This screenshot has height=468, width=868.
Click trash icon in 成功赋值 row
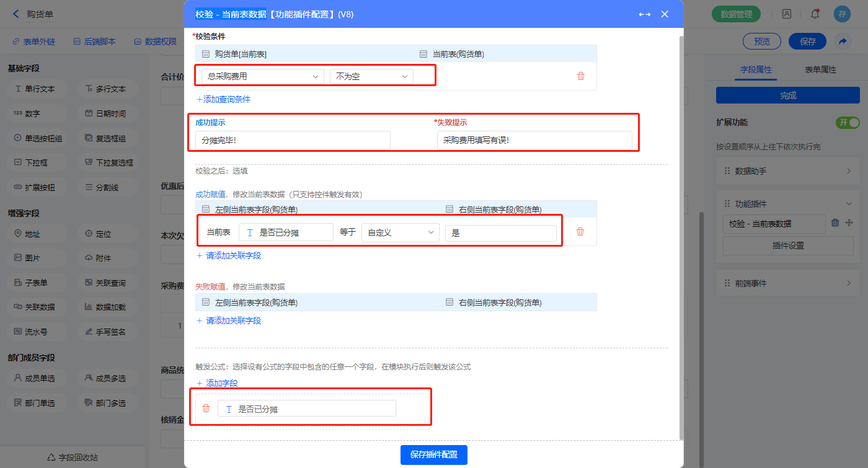click(580, 232)
